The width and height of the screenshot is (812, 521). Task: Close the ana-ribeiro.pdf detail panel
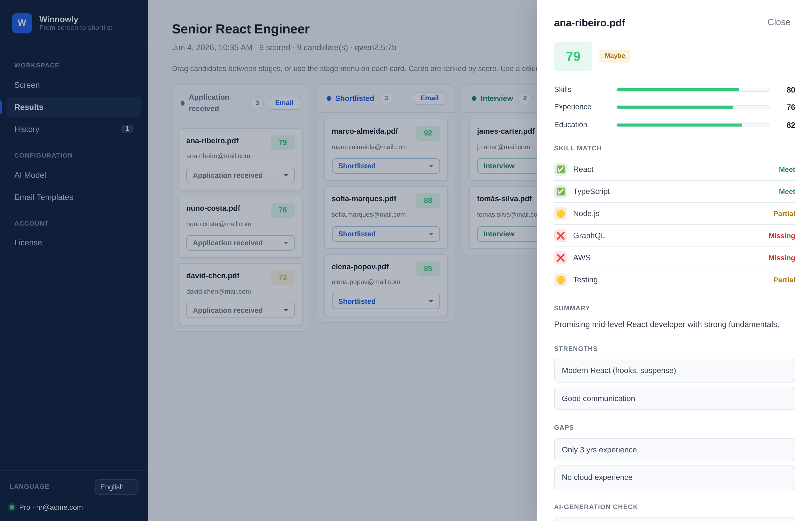tap(779, 22)
